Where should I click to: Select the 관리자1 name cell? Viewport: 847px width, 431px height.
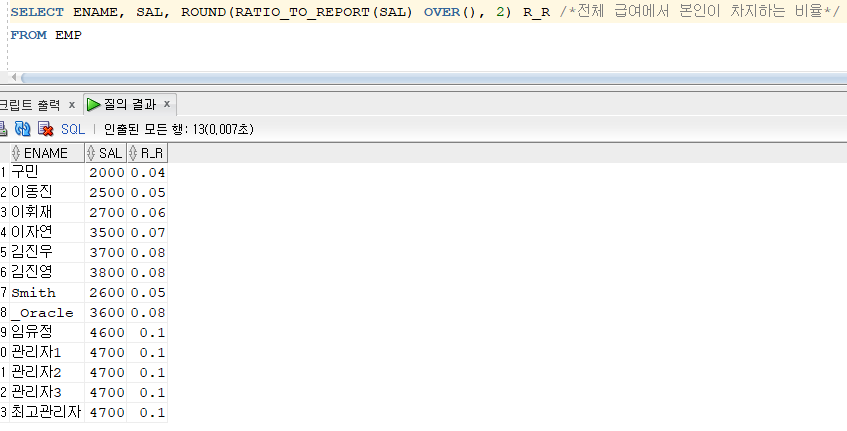click(x=47, y=352)
